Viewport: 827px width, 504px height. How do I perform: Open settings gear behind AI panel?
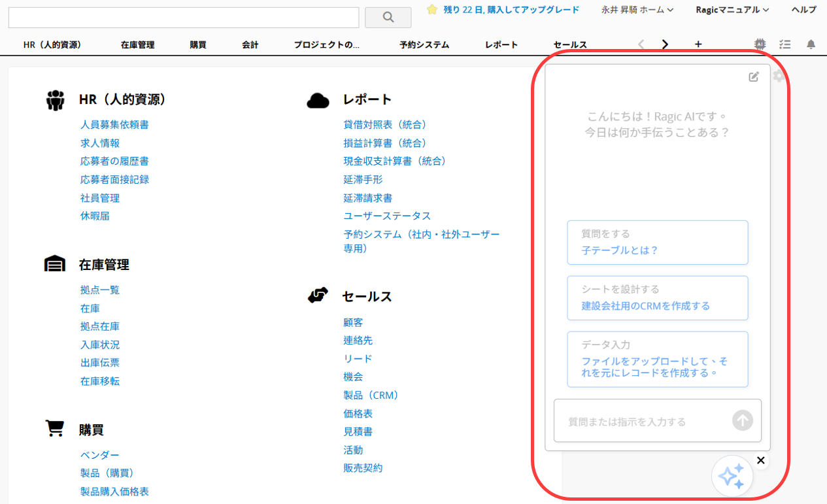coord(778,76)
